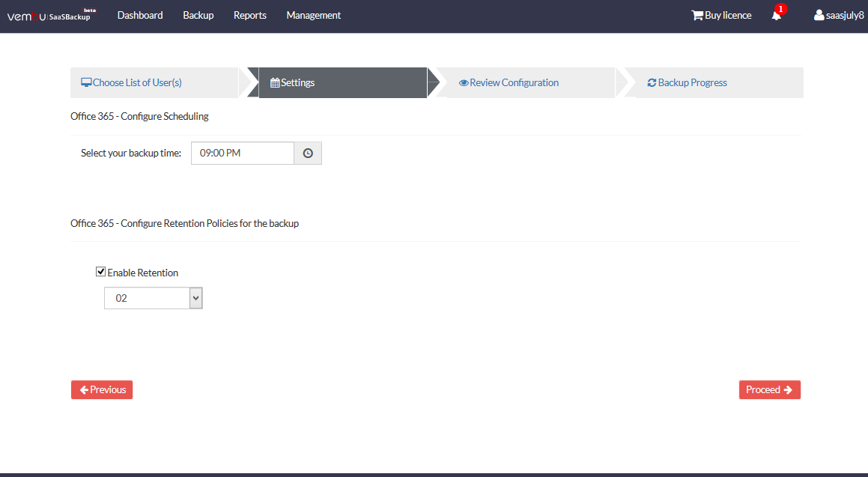
Task: Open the Reports menu
Action: [x=249, y=16]
